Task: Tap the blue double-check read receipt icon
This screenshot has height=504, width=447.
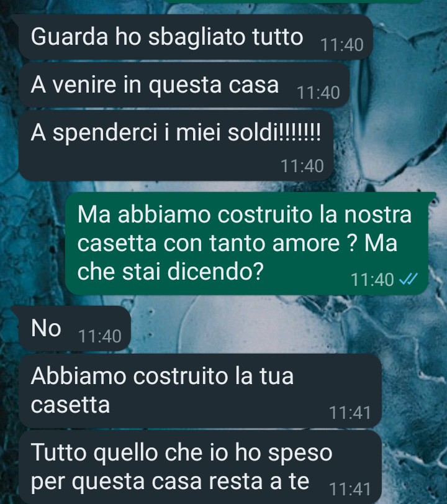Action: coord(408,278)
